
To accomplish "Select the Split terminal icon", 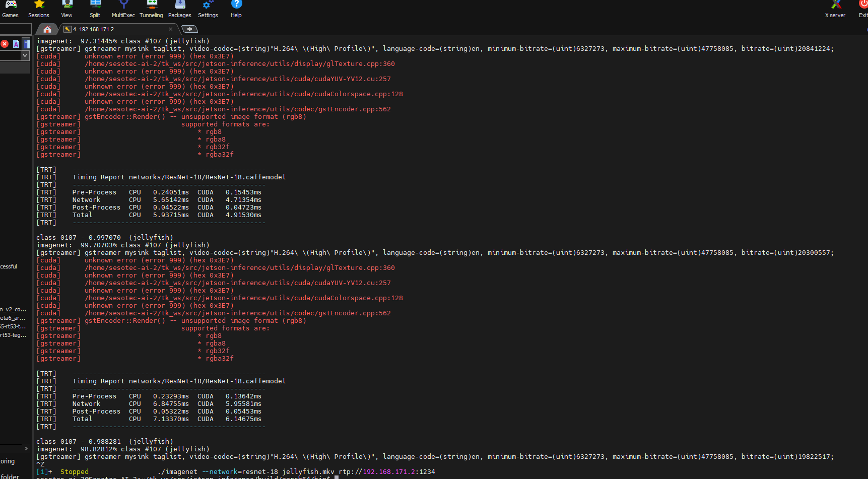I will [95, 9].
